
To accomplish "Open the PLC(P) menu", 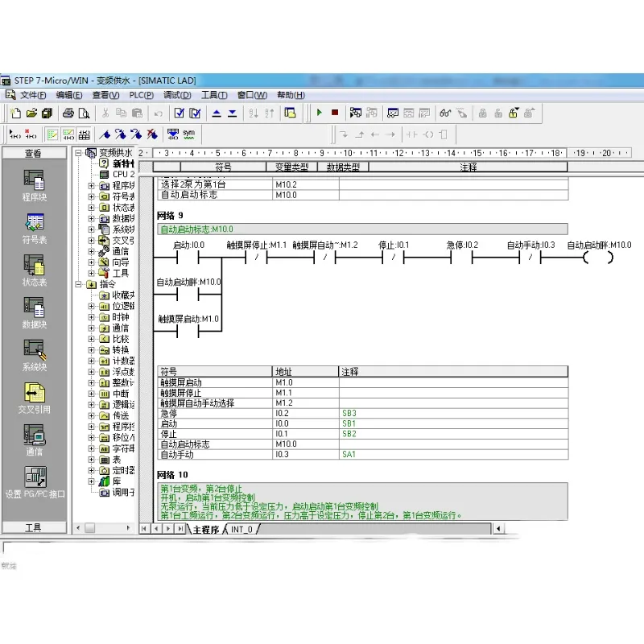I will click(142, 95).
